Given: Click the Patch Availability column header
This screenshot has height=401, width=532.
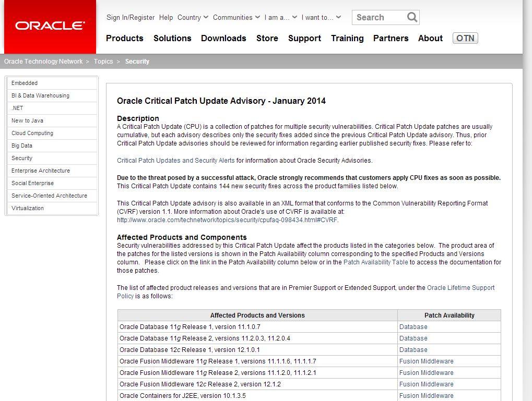Looking at the screenshot, I should 449,315.
